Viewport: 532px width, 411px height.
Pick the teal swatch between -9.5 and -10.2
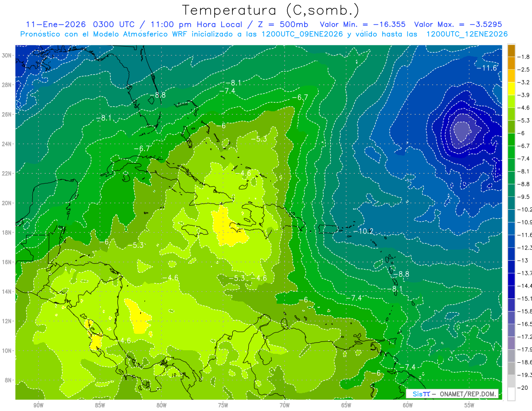pos(511,203)
